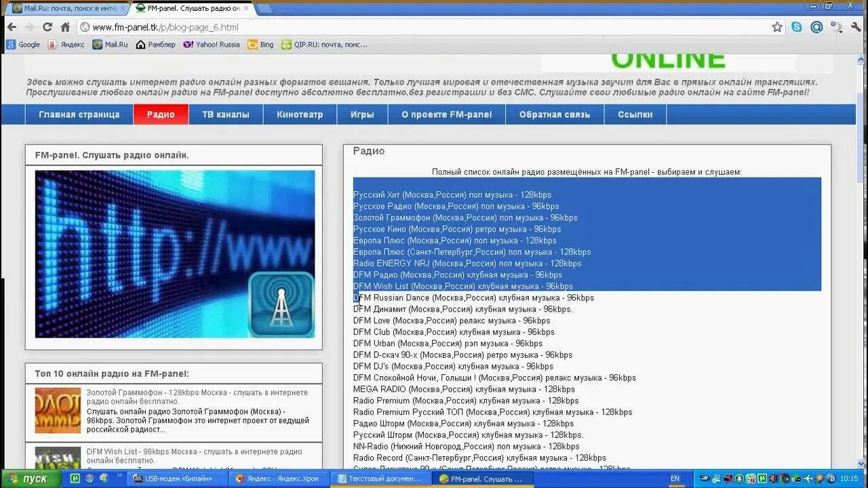Select Европа Плюс (Санкт-Петербург,Россия) station
Screen dimensions: 868x488
pos(472,251)
